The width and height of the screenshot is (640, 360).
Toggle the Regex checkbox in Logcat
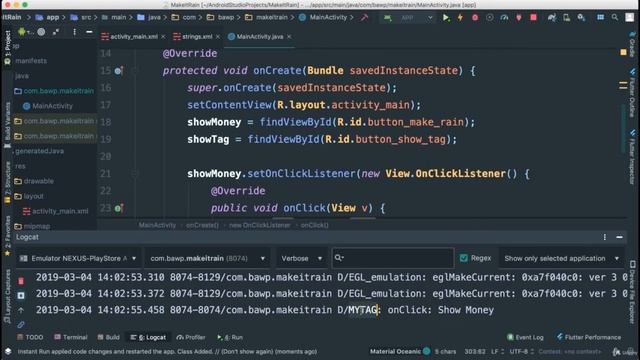pyautogui.click(x=464, y=258)
